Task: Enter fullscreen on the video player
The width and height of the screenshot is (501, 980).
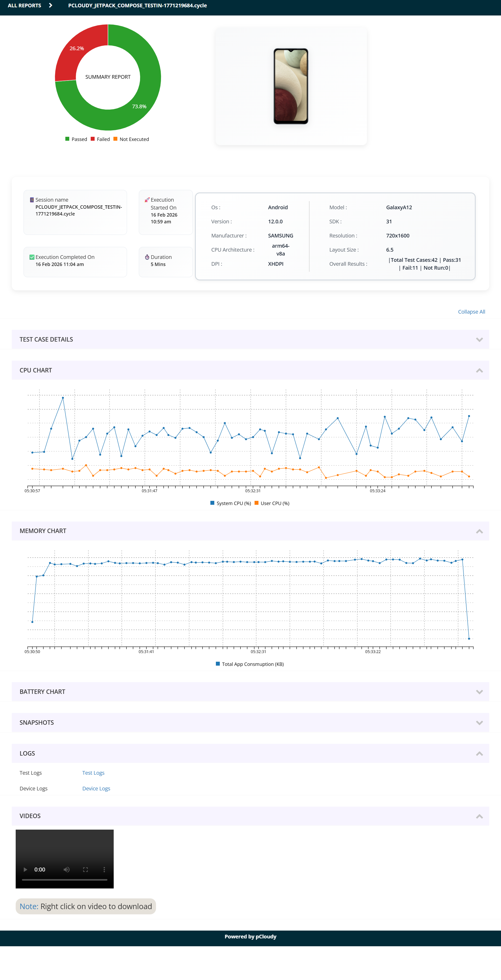Action: pyautogui.click(x=85, y=869)
